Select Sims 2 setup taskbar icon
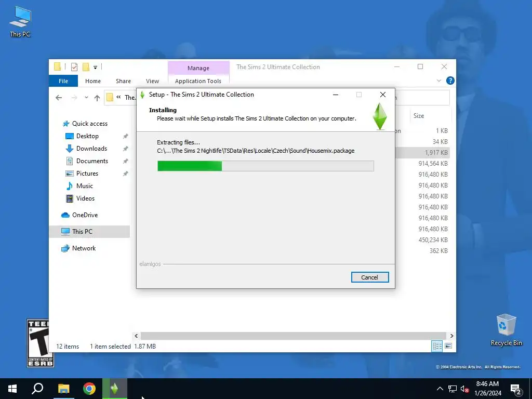 [115, 389]
